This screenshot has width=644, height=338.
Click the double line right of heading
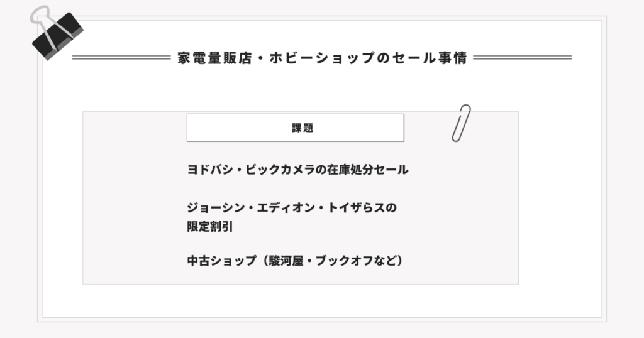[523, 57]
